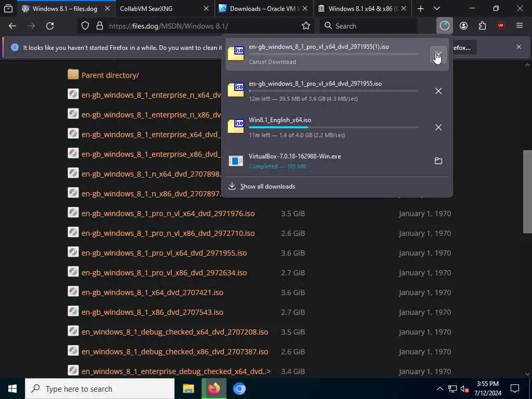
Task: Open the blue circular taskbar app
Action: click(x=239, y=389)
